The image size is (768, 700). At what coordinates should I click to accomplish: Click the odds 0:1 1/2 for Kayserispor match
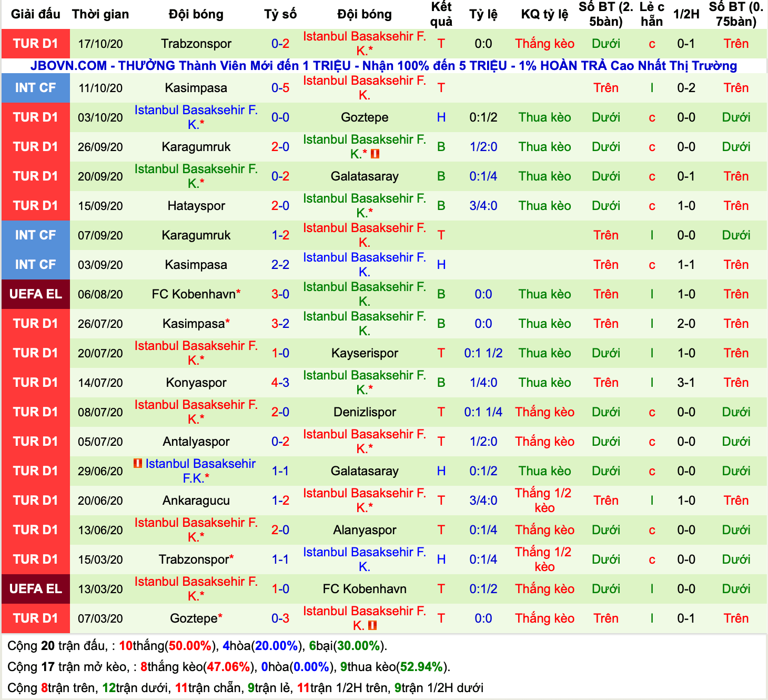483,353
